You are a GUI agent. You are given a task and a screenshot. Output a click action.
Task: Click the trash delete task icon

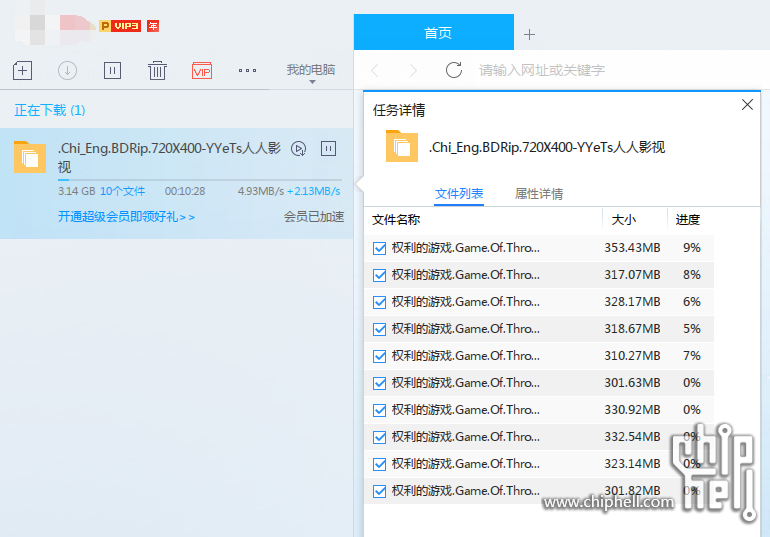tap(157, 71)
